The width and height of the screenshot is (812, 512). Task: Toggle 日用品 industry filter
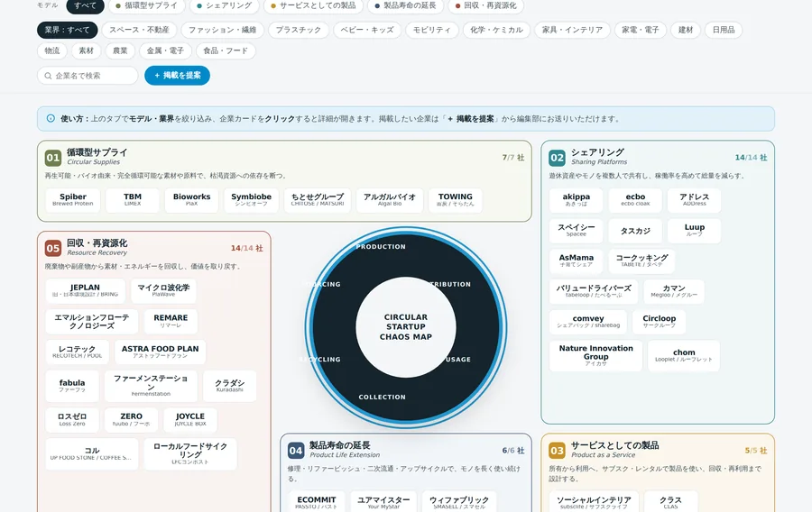point(724,30)
